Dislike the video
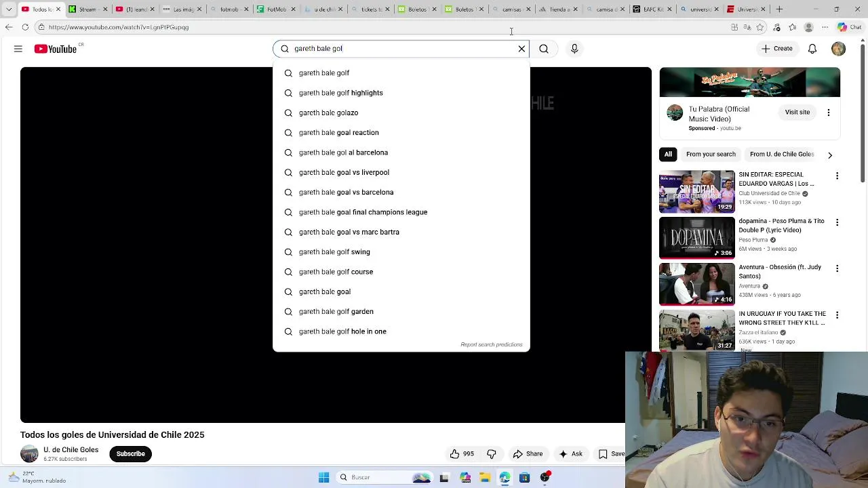Screen dimensions: 868x488 (x=492, y=454)
